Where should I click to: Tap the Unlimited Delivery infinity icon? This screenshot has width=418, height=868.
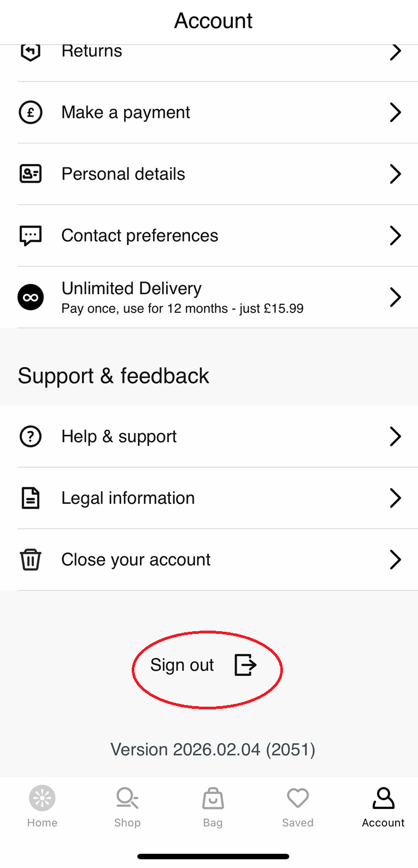[31, 298]
